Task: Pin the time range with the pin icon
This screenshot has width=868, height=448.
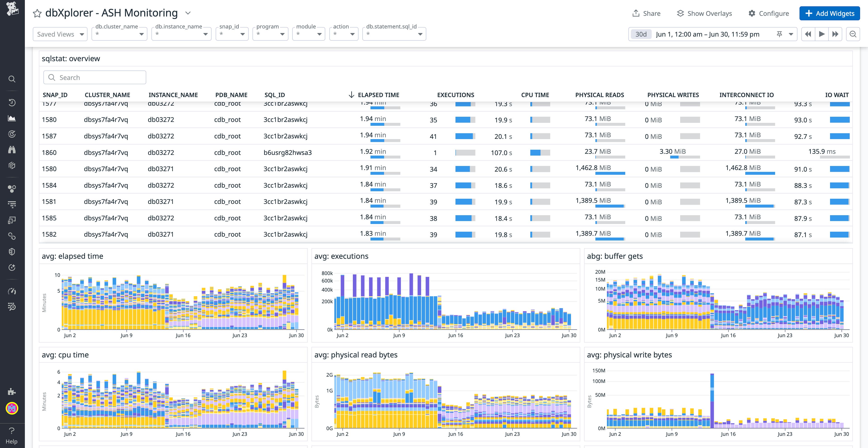Action: [x=779, y=34]
